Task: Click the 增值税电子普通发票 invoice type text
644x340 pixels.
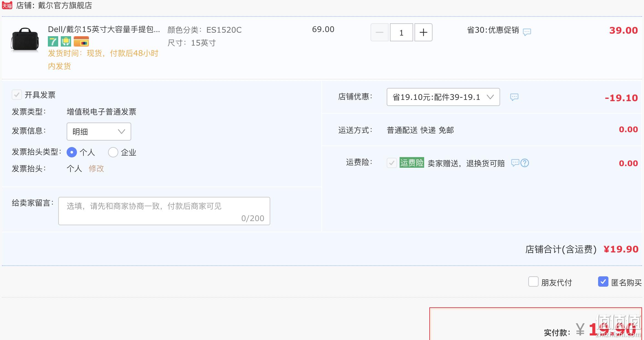Action: tap(102, 112)
